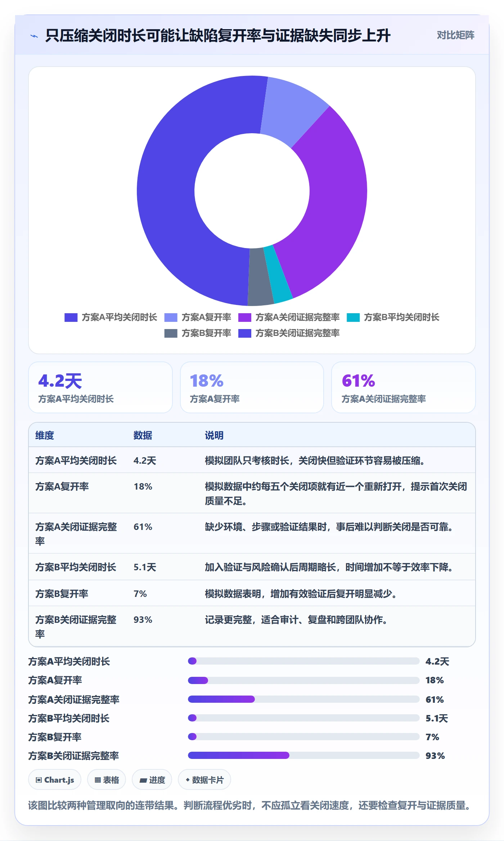Screen dimensions: 504x841
Task: Click table cell 5.1天
Action: tap(145, 567)
